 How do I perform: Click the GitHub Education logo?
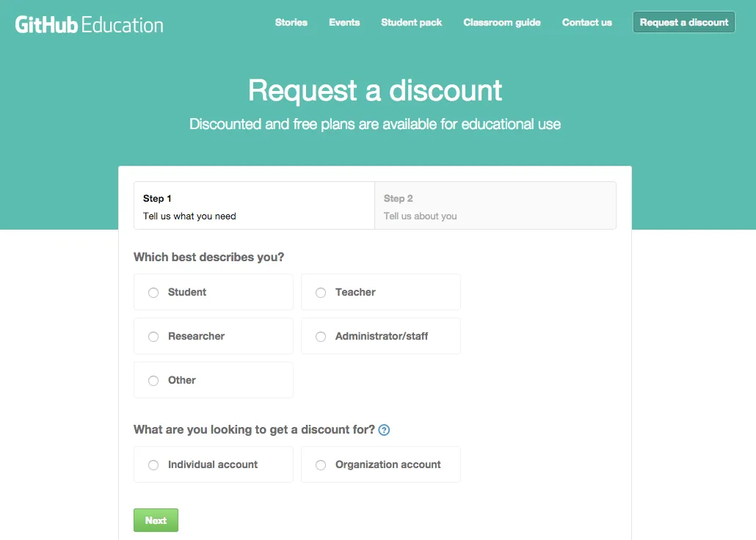click(x=88, y=23)
